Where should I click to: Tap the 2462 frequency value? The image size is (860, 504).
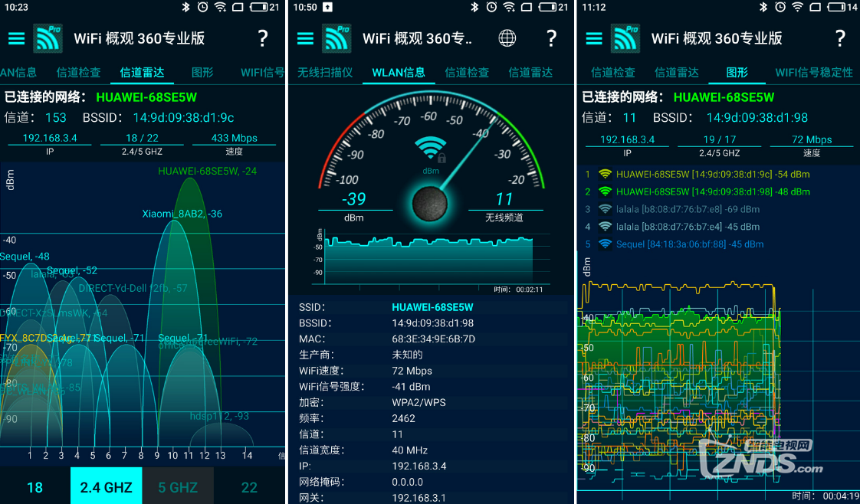pos(404,418)
